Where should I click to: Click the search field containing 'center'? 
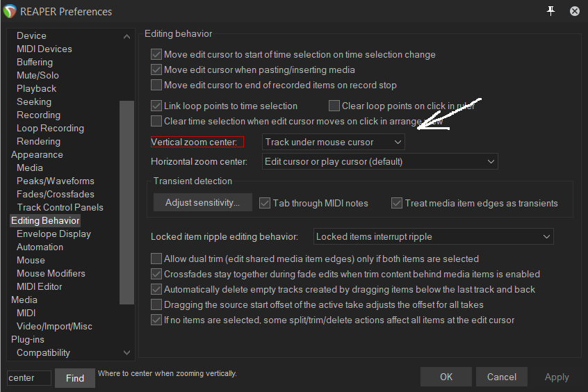pos(29,378)
